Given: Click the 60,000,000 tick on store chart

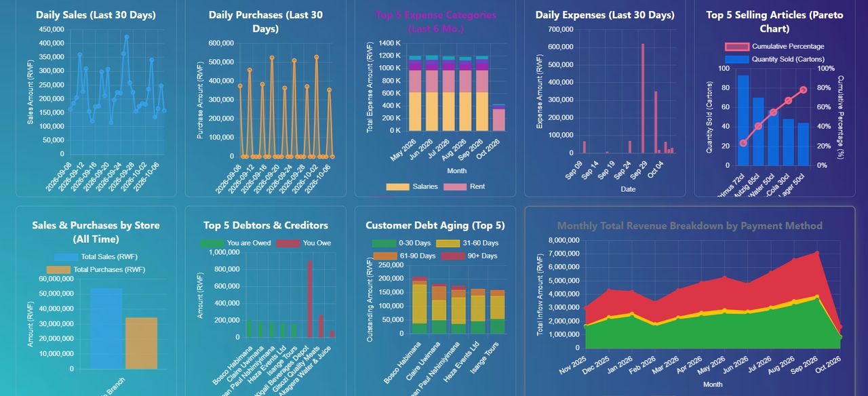Looking at the screenshot, I should [x=56, y=279].
